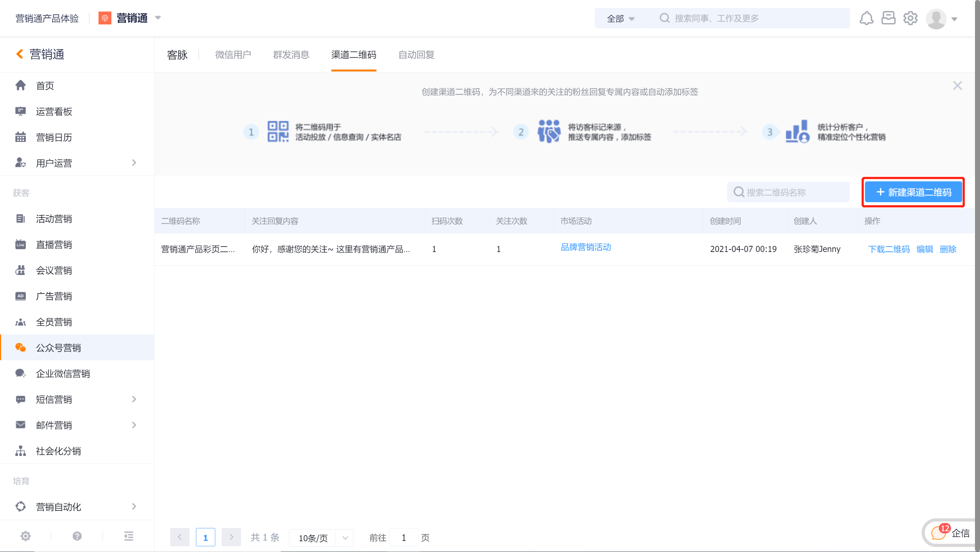Click the 短信营销 message icon
980x552 pixels.
coord(20,399)
